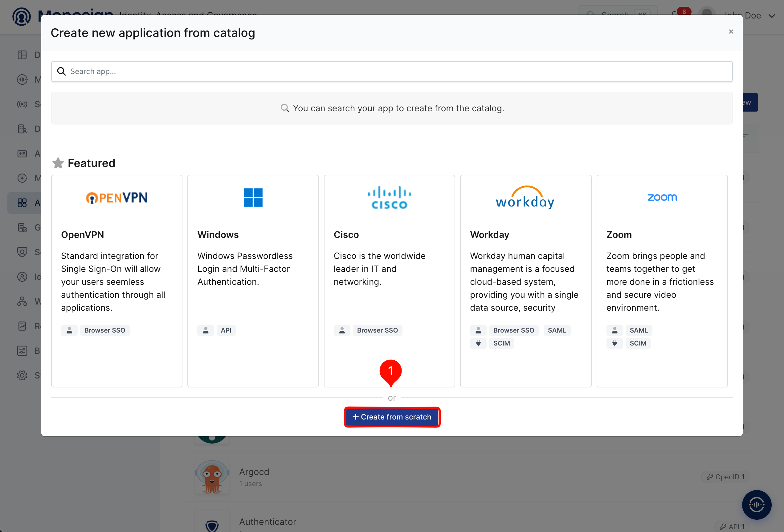The height and width of the screenshot is (532, 784).
Task: Close the catalog dialog with X
Action: [x=731, y=31]
